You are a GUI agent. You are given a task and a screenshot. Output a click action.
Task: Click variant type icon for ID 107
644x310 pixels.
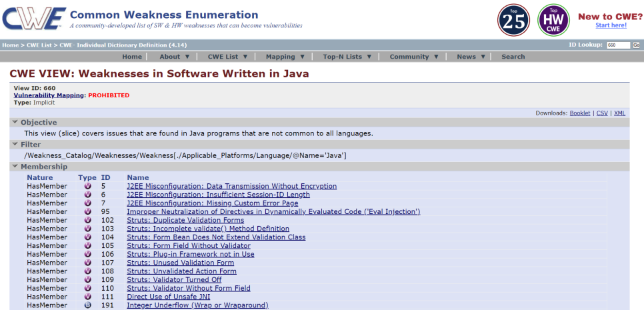[x=87, y=263]
